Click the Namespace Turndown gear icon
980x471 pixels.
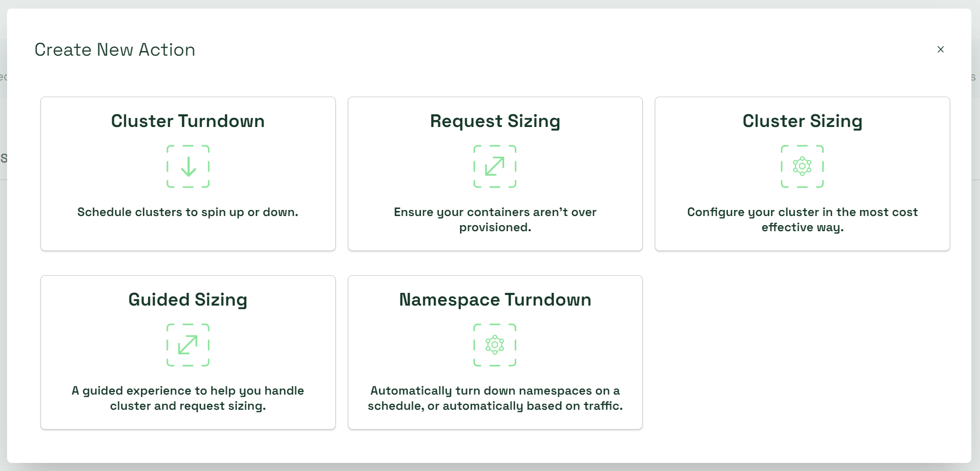[495, 345]
